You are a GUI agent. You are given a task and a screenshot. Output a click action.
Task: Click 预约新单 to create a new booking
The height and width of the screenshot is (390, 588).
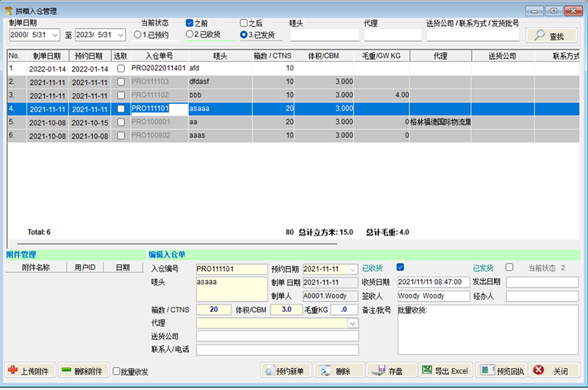pyautogui.click(x=287, y=371)
